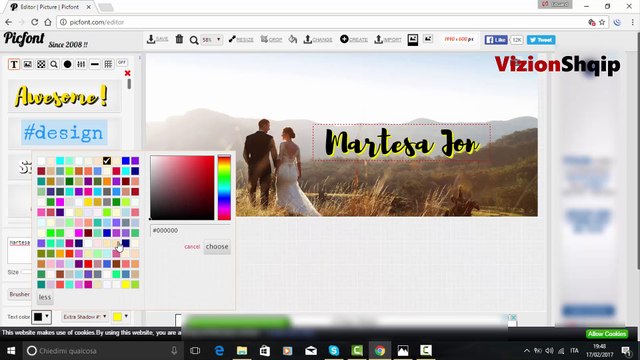The image size is (640, 360).
Task: Click the martesa text input box
Action: point(19,251)
